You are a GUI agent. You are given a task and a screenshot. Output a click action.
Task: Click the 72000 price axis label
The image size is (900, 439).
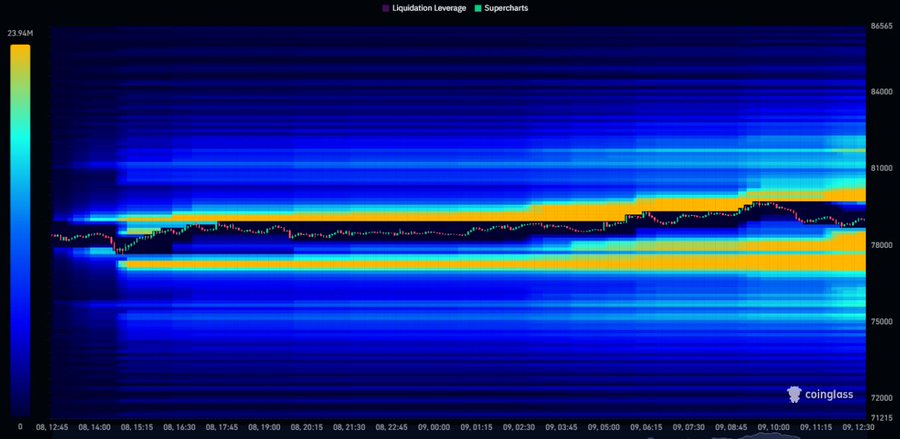[x=881, y=398]
